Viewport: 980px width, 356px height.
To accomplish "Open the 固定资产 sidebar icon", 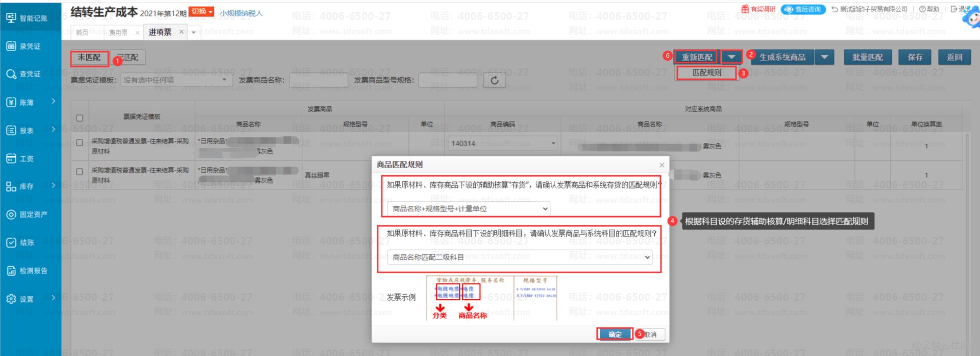I will click(x=11, y=215).
